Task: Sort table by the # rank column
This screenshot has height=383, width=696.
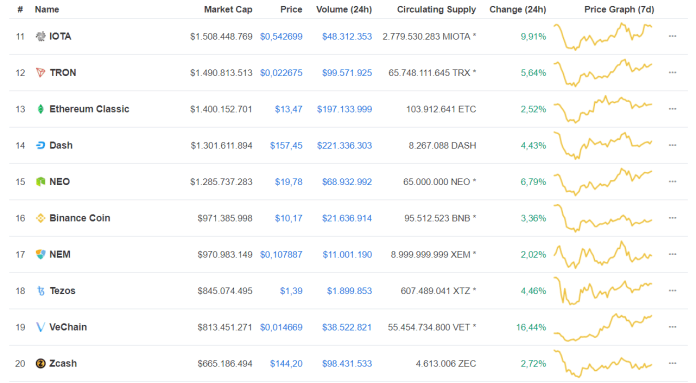Action: (20, 9)
